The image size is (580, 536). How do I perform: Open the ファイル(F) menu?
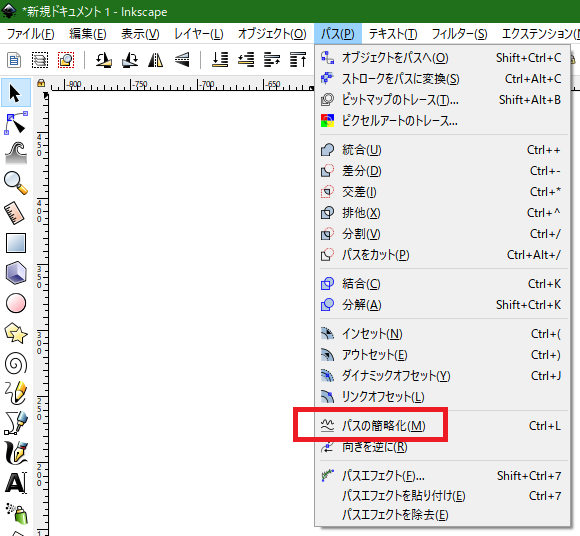pos(31,34)
